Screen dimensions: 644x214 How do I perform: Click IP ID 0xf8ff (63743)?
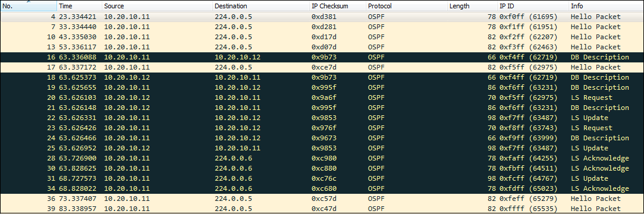pos(528,128)
